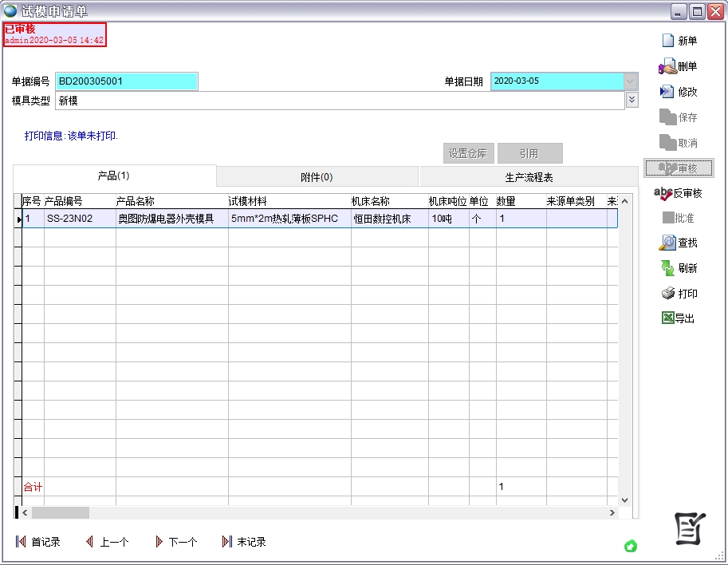The image size is (728, 565).
Task: Go to 首记录 first record
Action: click(x=38, y=542)
